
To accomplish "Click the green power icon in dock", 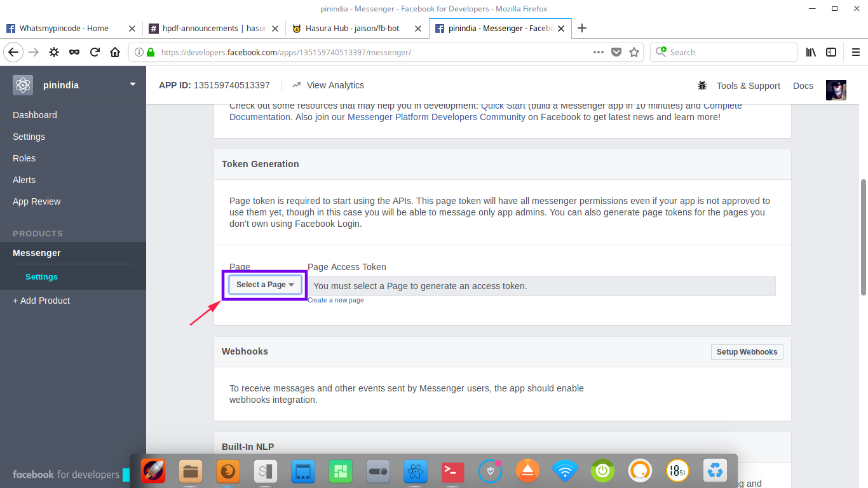I will tap(602, 471).
